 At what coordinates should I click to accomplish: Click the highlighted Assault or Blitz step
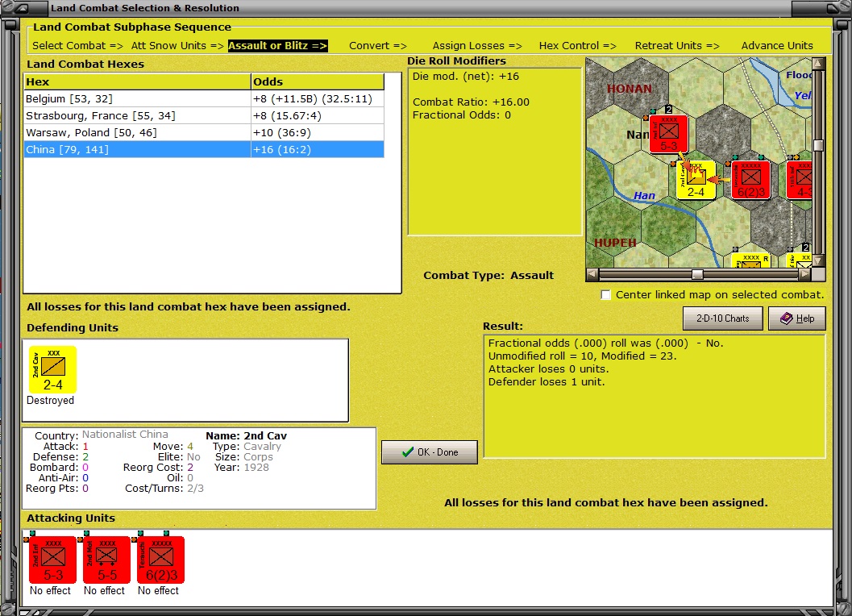click(277, 46)
